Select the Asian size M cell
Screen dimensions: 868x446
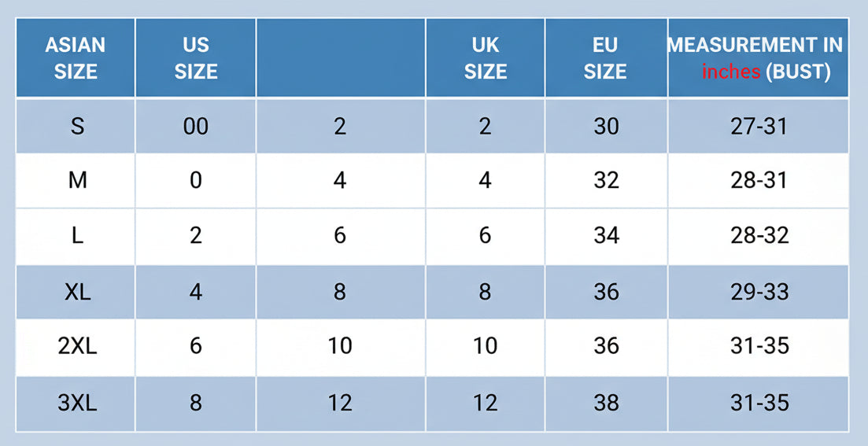(x=76, y=181)
